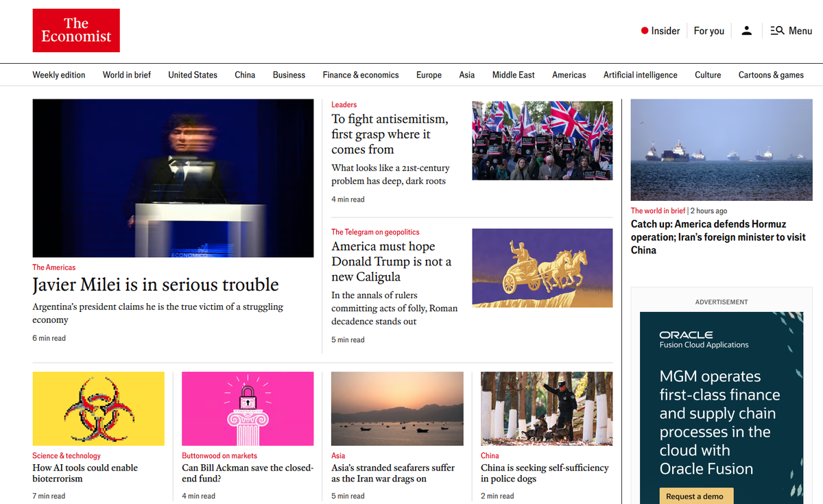Viewport: 823px width, 504px height.
Task: Open the For you page
Action: [709, 31]
